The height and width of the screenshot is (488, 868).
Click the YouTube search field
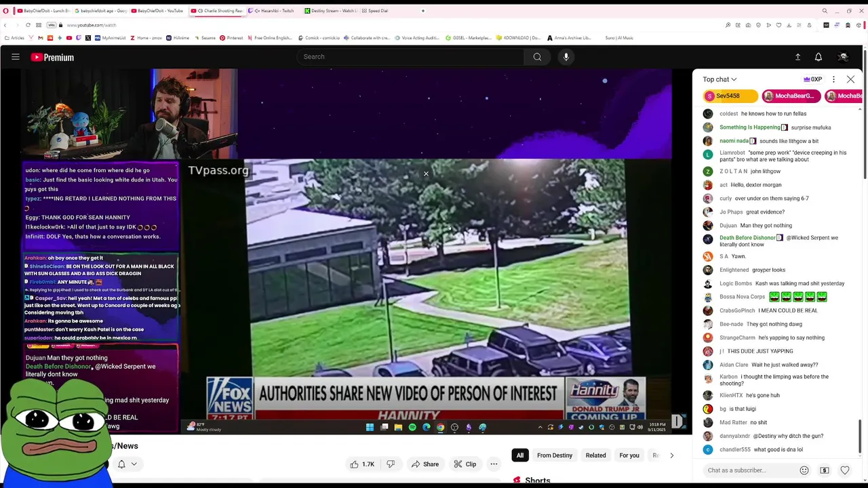coord(410,57)
